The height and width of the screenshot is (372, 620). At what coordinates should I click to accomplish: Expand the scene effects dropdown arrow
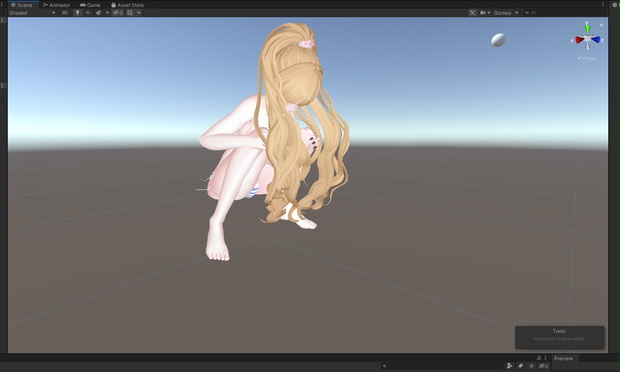107,13
